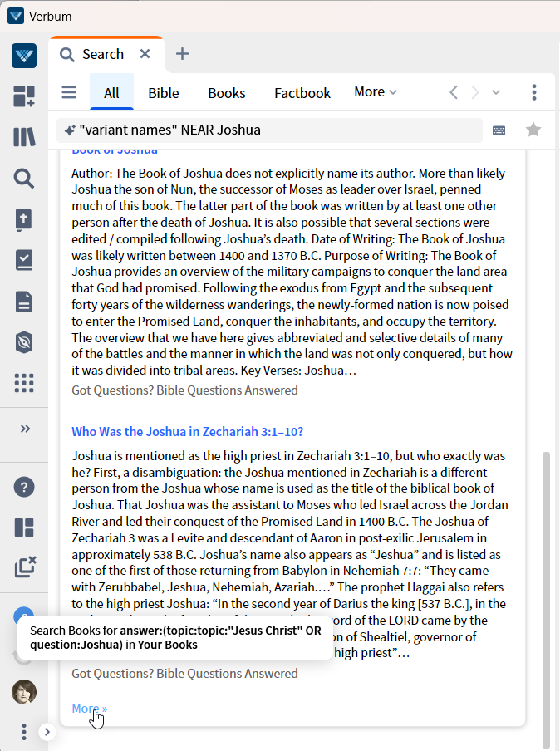Viewport: 560px width, 751px height.
Task: Open the panel kebab menu
Action: pyautogui.click(x=534, y=92)
